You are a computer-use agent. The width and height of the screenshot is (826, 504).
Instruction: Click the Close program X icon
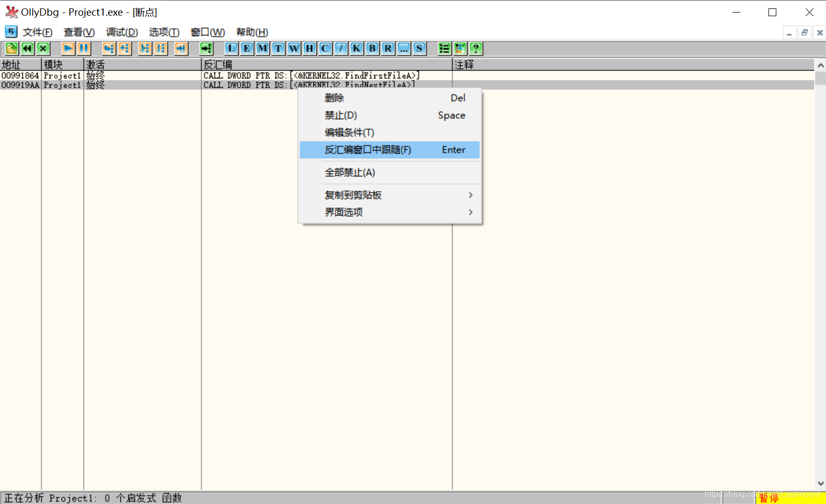43,49
